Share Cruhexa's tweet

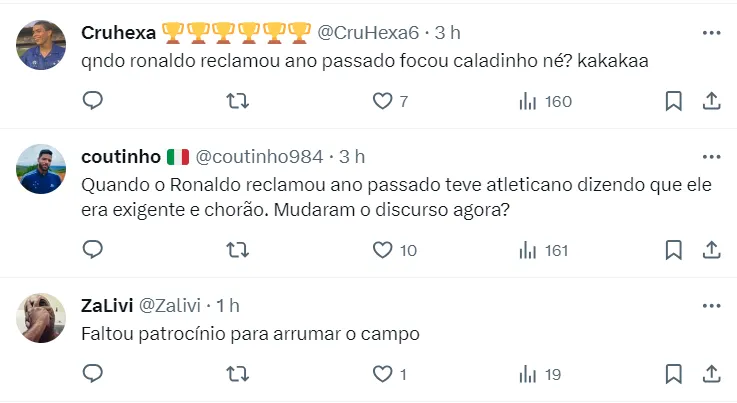coord(712,101)
